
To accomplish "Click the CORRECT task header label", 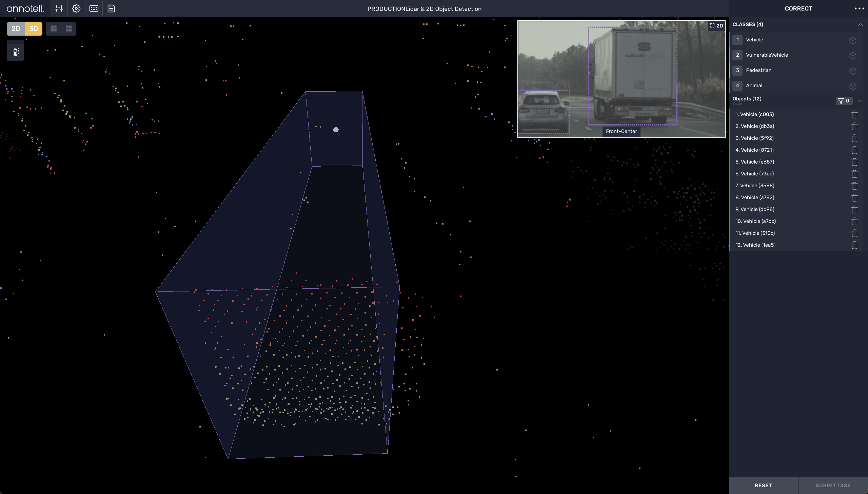I will (x=798, y=8).
